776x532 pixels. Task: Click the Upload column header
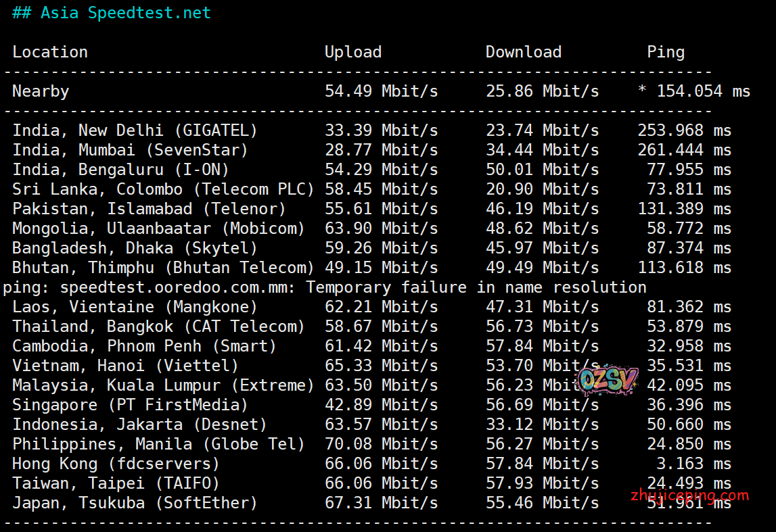pos(352,52)
